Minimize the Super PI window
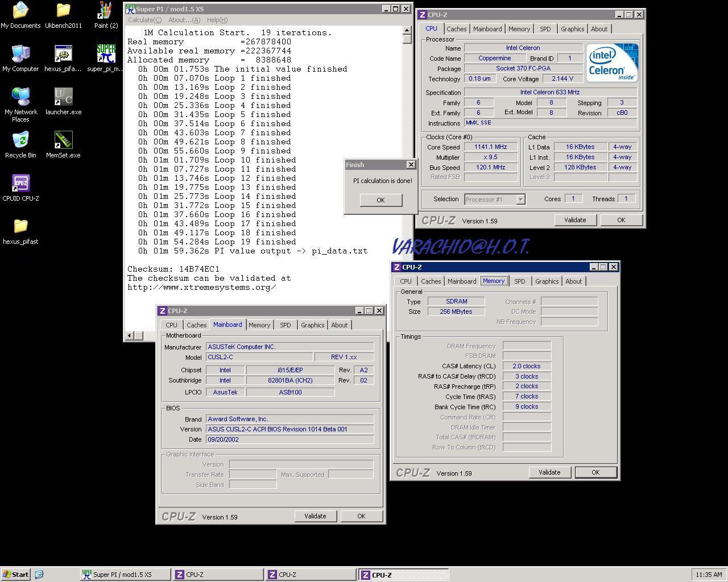Viewport: 728px width, 582px height. tap(386, 9)
